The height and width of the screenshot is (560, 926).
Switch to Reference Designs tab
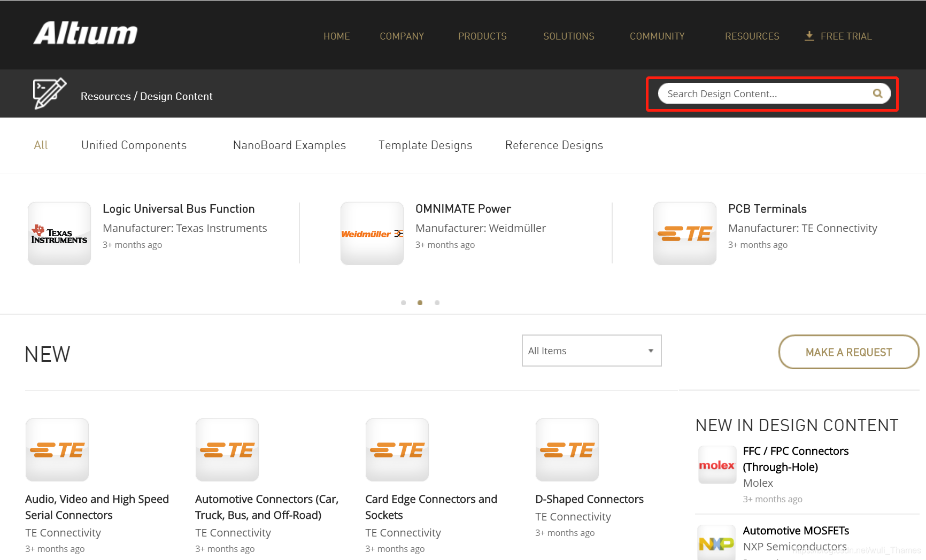[x=554, y=145]
